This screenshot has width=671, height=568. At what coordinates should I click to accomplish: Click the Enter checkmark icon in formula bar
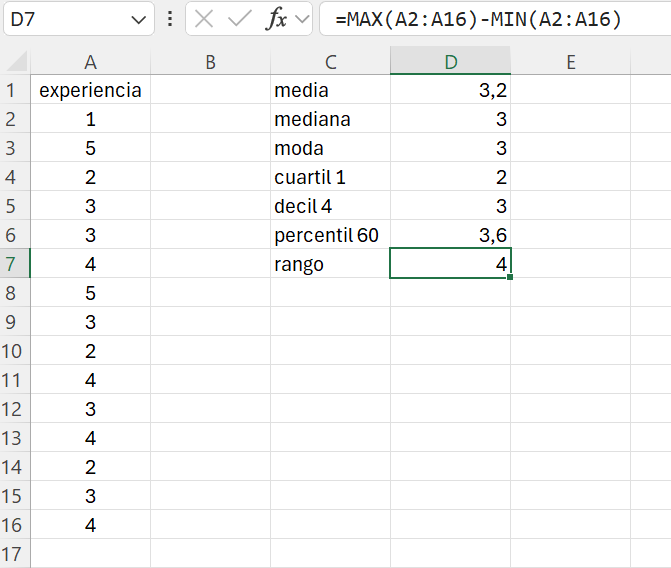click(x=239, y=19)
